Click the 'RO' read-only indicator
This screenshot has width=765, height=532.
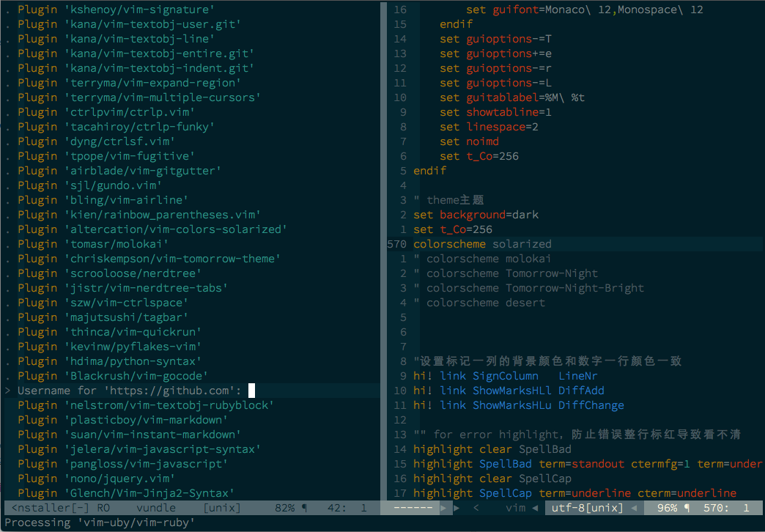pos(103,508)
